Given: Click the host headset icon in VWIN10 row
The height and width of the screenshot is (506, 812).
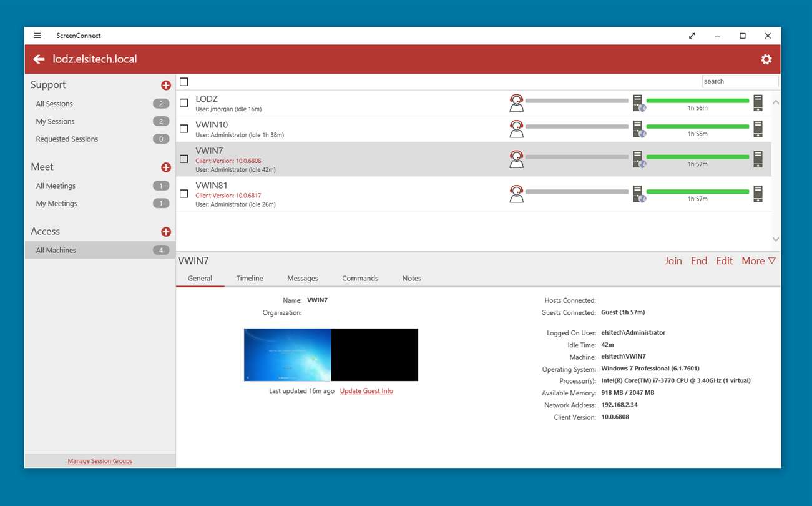Looking at the screenshot, I should 516,129.
